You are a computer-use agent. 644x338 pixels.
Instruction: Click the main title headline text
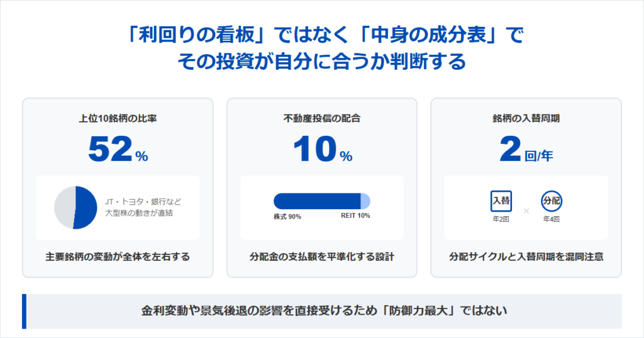coord(322,48)
